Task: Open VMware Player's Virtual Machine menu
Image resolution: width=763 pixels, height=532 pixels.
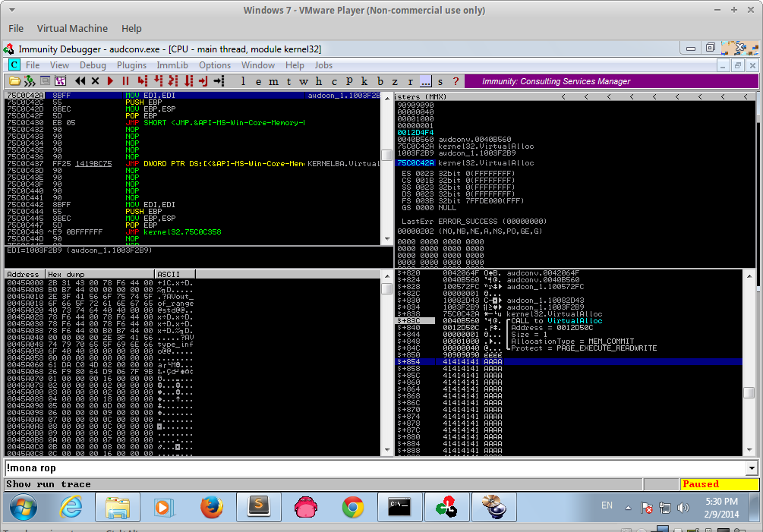Action: [x=73, y=28]
